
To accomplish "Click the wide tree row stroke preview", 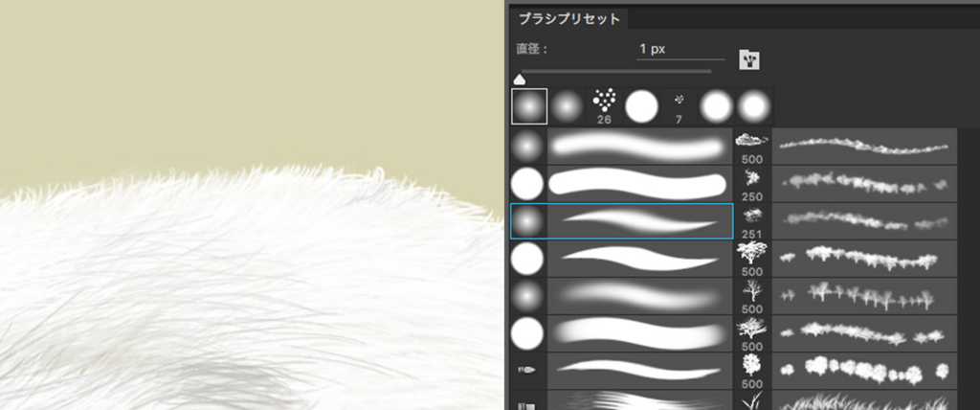I will tap(865, 259).
